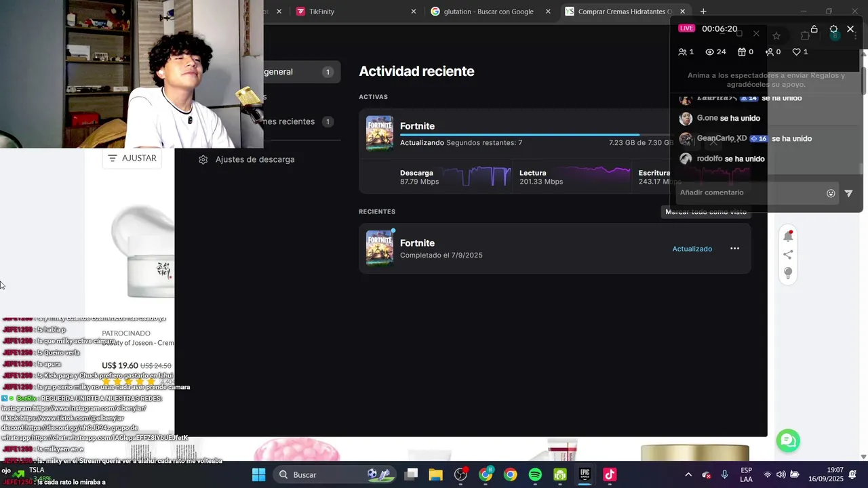Open a new browser tab
Screen dimensions: 868x488
pos(703,12)
